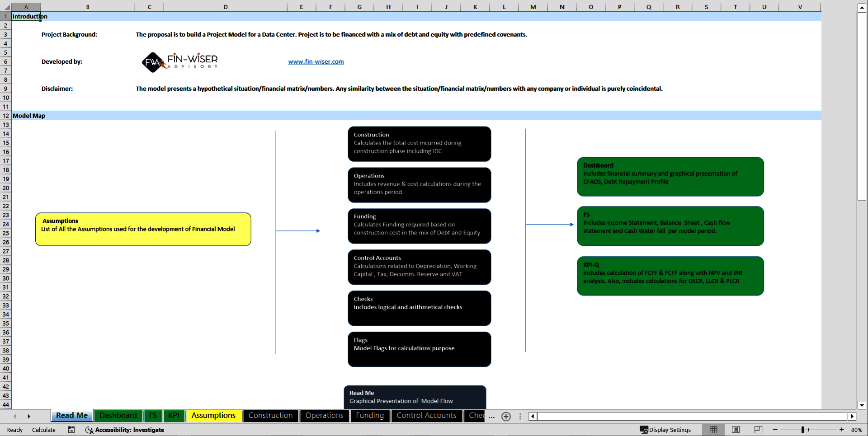
Task: Click the Display Settings icon
Action: tap(645, 430)
